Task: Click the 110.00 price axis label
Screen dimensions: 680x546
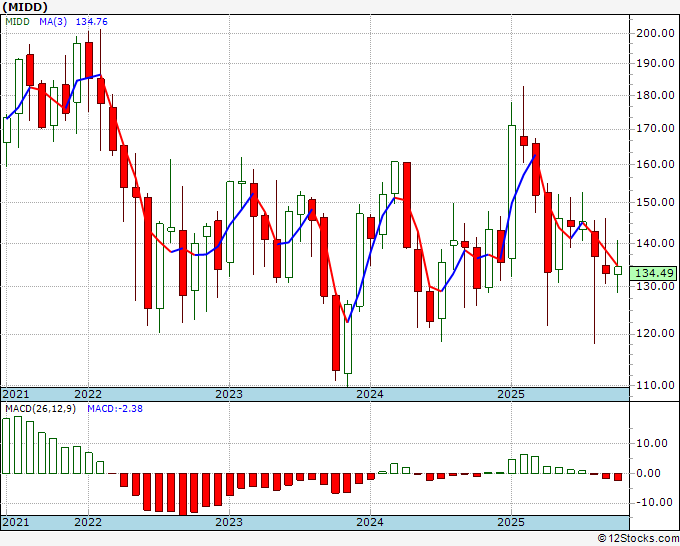Action: coord(655,385)
